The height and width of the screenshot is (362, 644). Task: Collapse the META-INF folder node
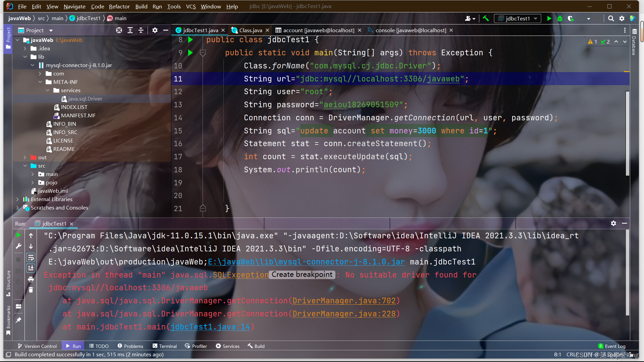(40, 82)
